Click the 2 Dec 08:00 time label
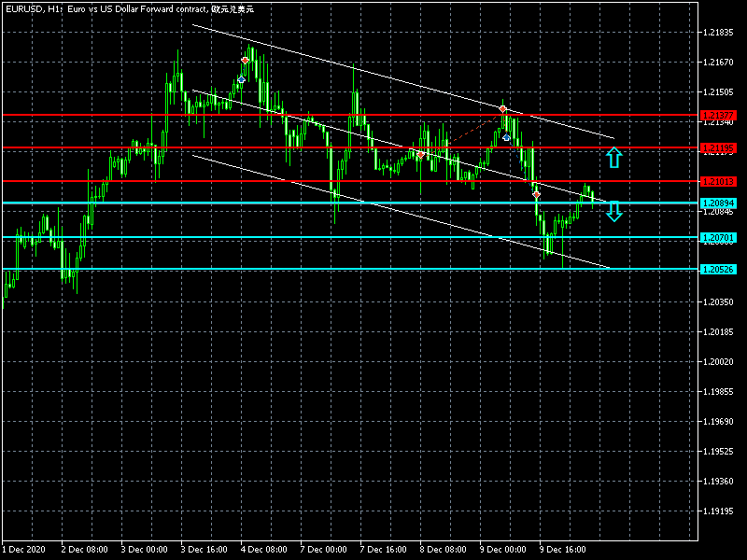 point(84,550)
